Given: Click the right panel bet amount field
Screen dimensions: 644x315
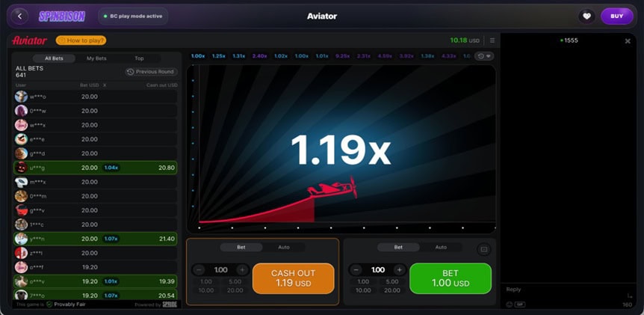Looking at the screenshot, I should pyautogui.click(x=378, y=270).
